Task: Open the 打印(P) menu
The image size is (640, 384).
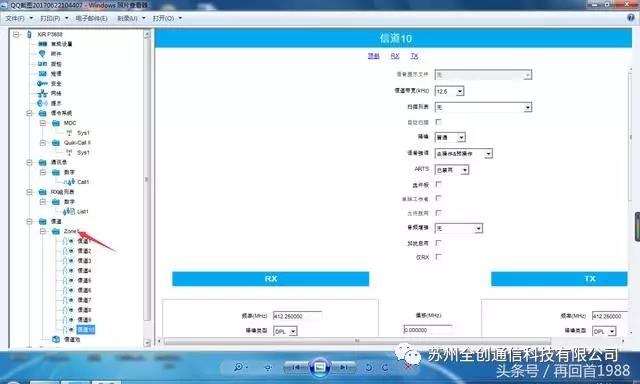Action: [54, 18]
